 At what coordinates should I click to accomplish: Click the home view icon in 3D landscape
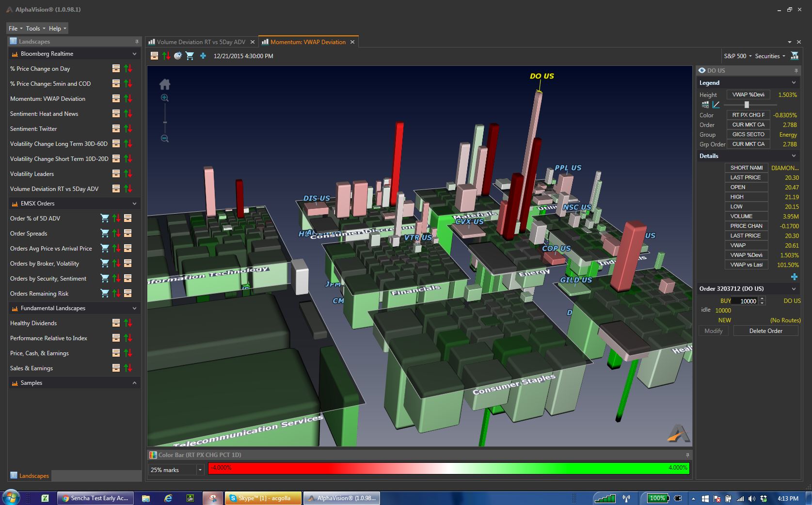165,85
